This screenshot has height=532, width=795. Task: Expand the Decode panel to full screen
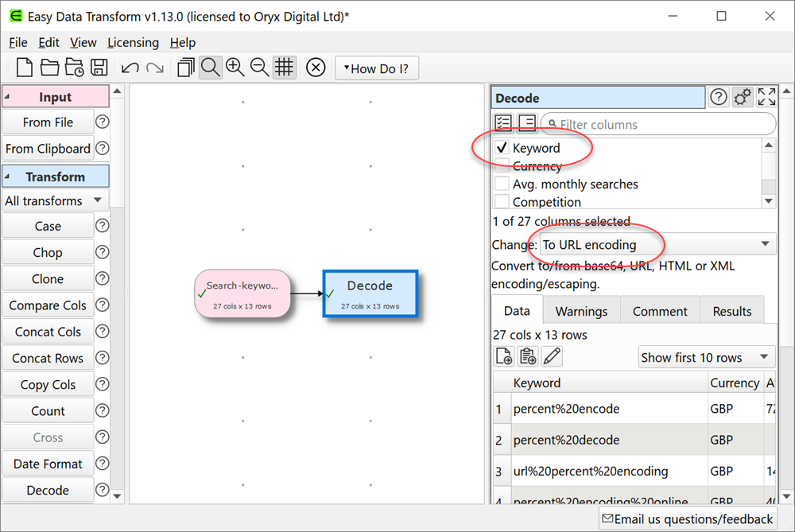(766, 97)
